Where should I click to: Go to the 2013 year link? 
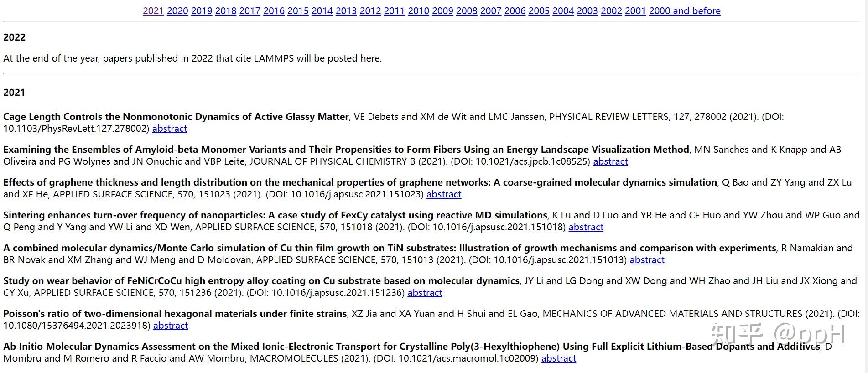click(346, 11)
